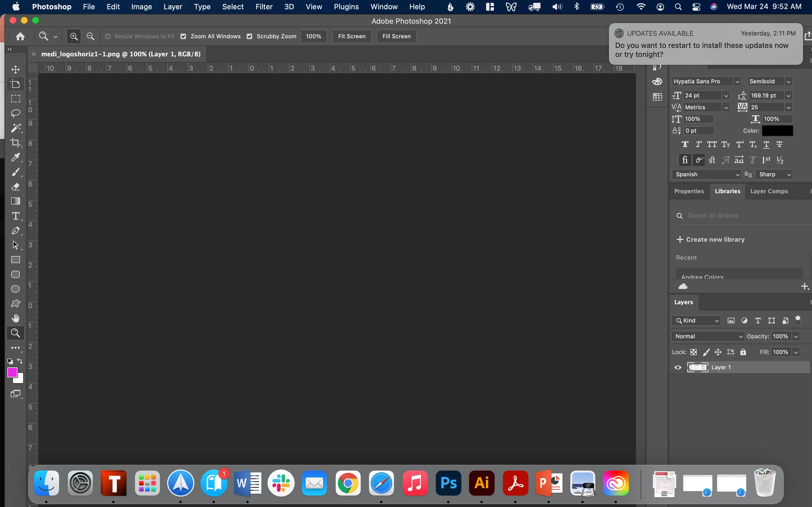The height and width of the screenshot is (507, 812).
Task: Disable the Scrubby Zoom checkbox
Action: coord(249,37)
